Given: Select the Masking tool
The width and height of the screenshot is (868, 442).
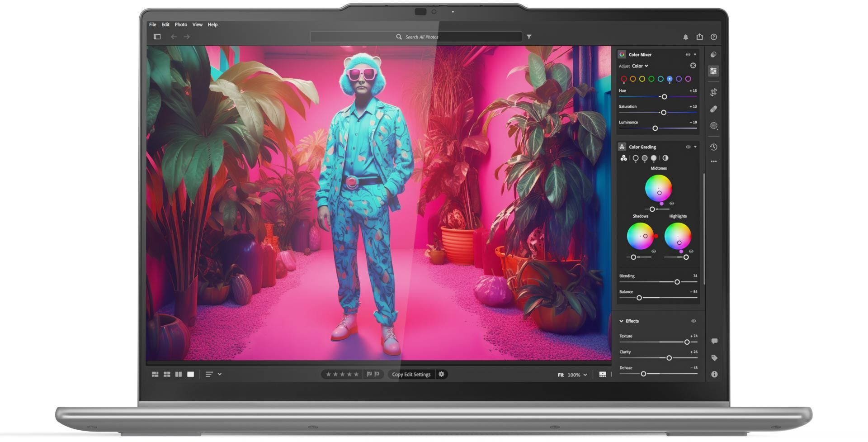Looking at the screenshot, I should click(714, 126).
